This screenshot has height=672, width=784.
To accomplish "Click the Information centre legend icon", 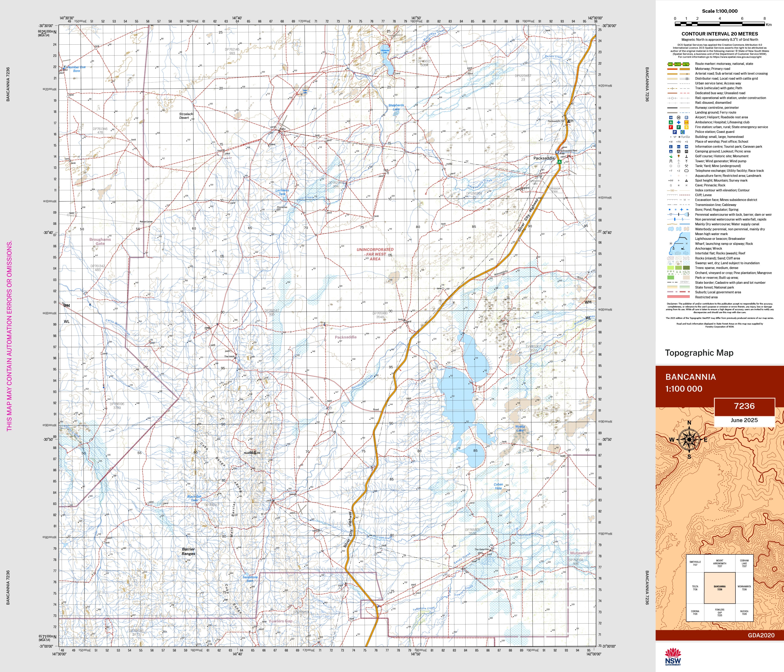I will tap(671, 146).
